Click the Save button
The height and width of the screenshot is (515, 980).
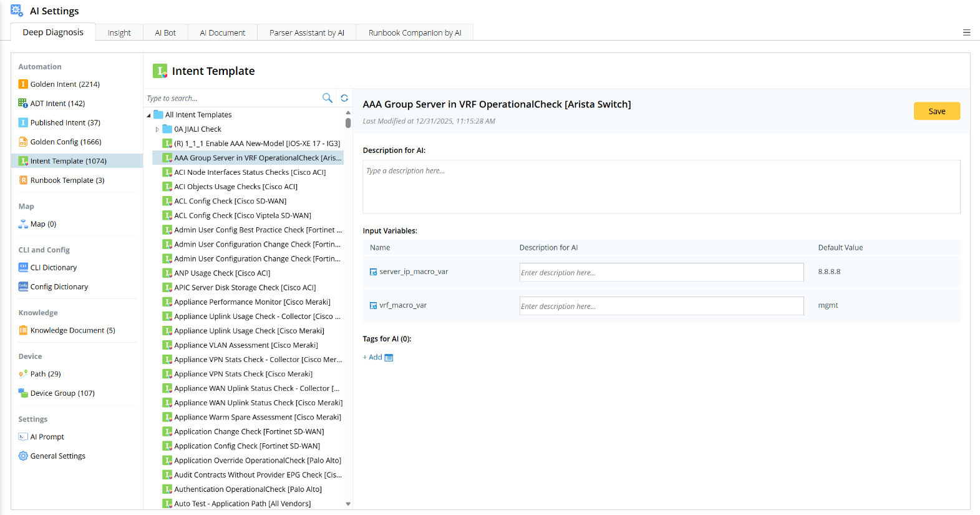pos(937,111)
